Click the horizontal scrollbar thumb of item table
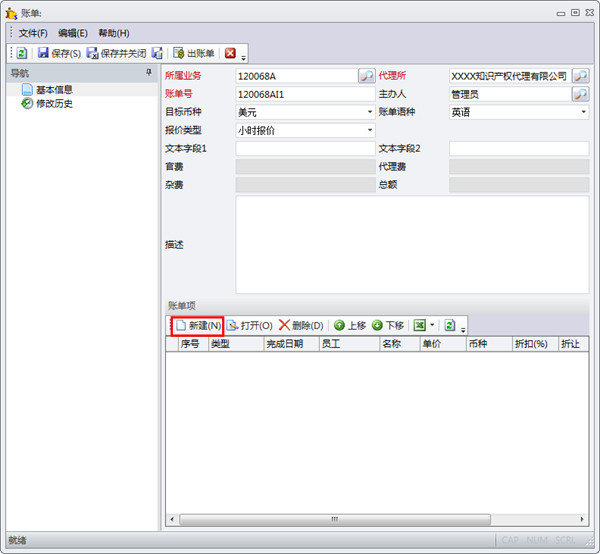 click(335, 519)
